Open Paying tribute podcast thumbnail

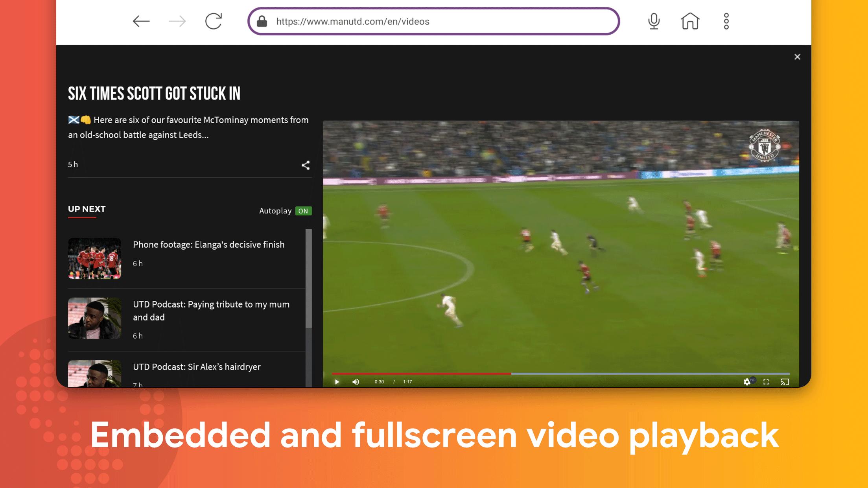coord(94,318)
